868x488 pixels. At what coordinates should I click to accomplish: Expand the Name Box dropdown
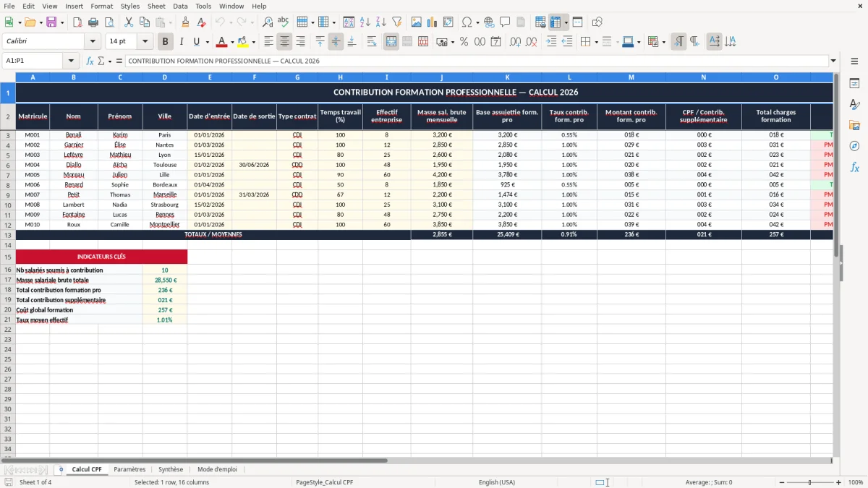coord(71,61)
